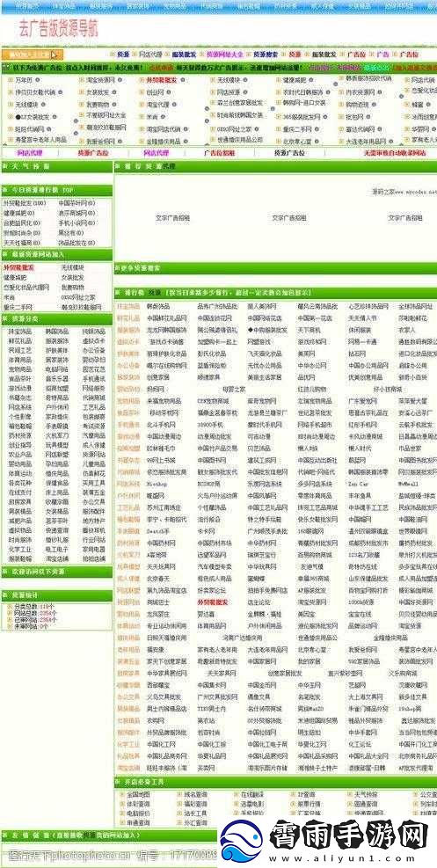Open the 中国第一花店 link

tap(317, 318)
